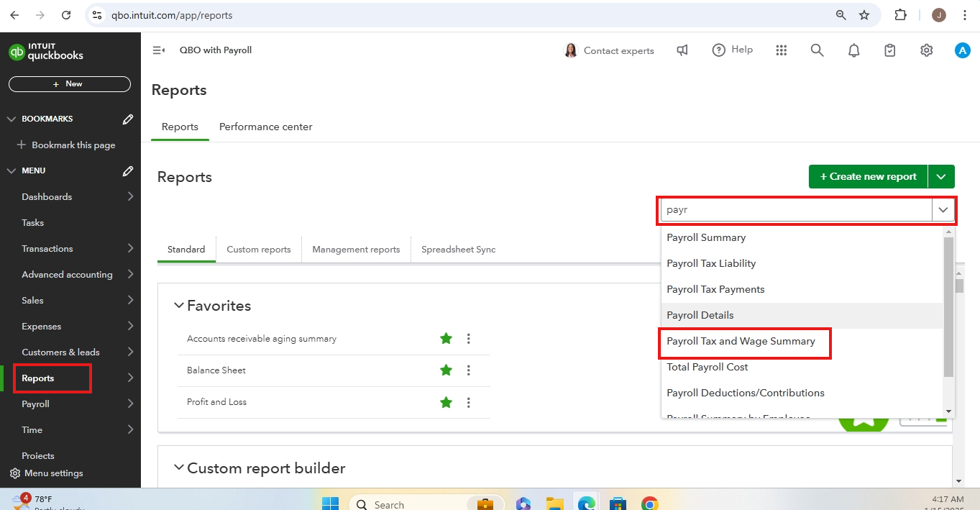Choose Payroll Details report

tap(802, 315)
